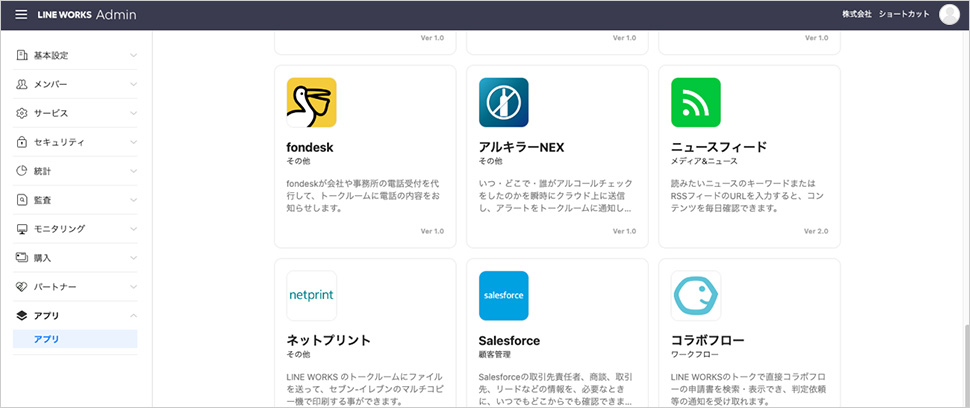Expand the 基本設定 chevron
This screenshot has width=970, height=408.
(133, 56)
